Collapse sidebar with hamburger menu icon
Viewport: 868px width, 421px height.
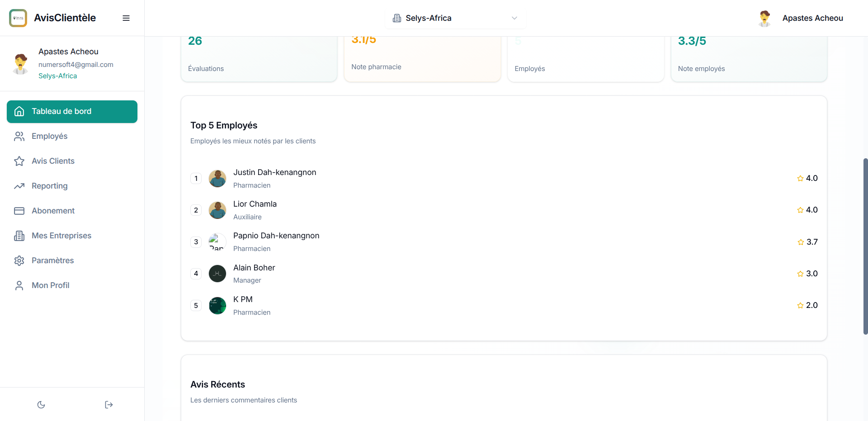point(126,18)
